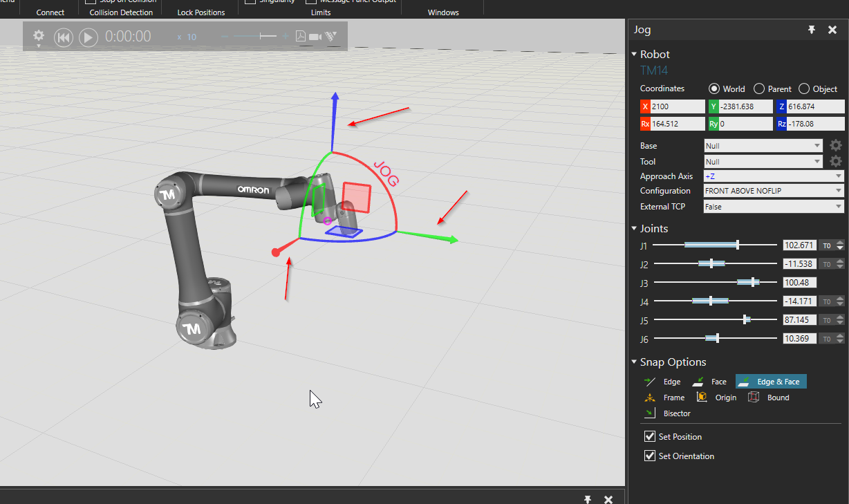The height and width of the screenshot is (504, 849).
Task: Click the TM14 robot name
Action: [x=654, y=71]
